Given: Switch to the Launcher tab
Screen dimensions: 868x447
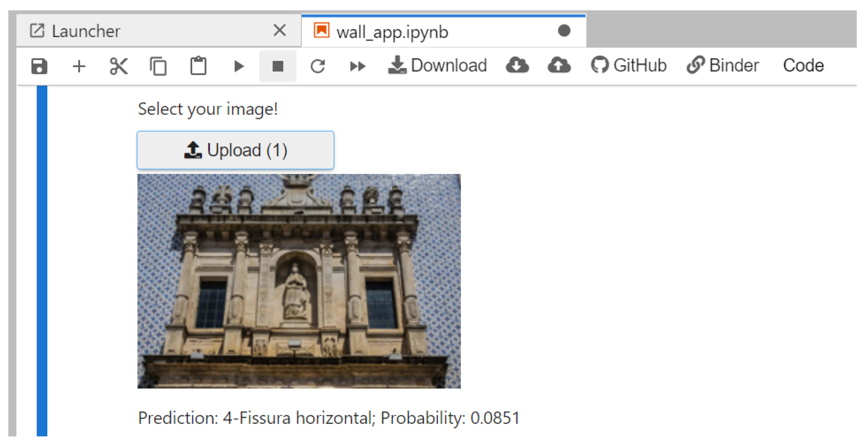Looking at the screenshot, I should pyautogui.click(x=86, y=31).
